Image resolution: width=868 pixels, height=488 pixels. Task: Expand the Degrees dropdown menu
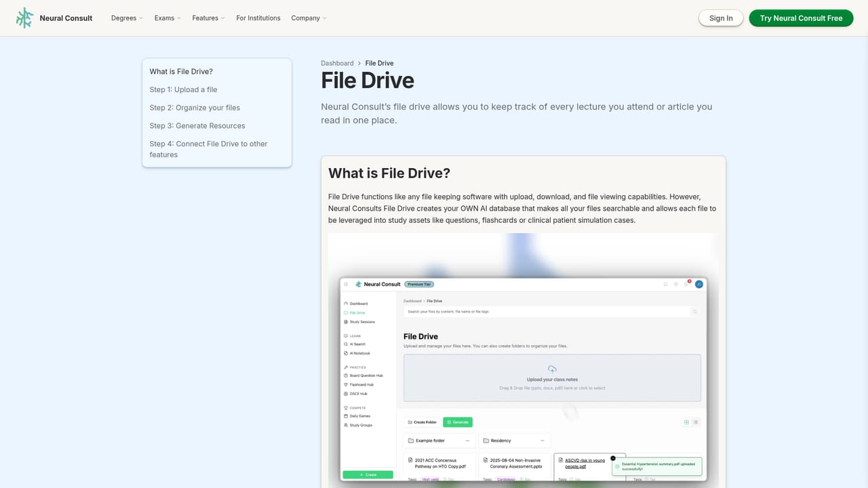pyautogui.click(x=127, y=18)
